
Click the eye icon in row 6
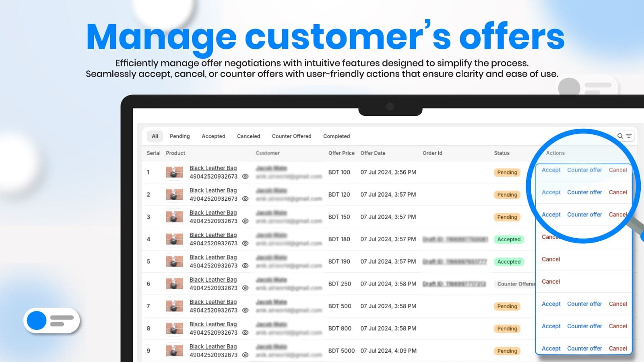click(245, 288)
